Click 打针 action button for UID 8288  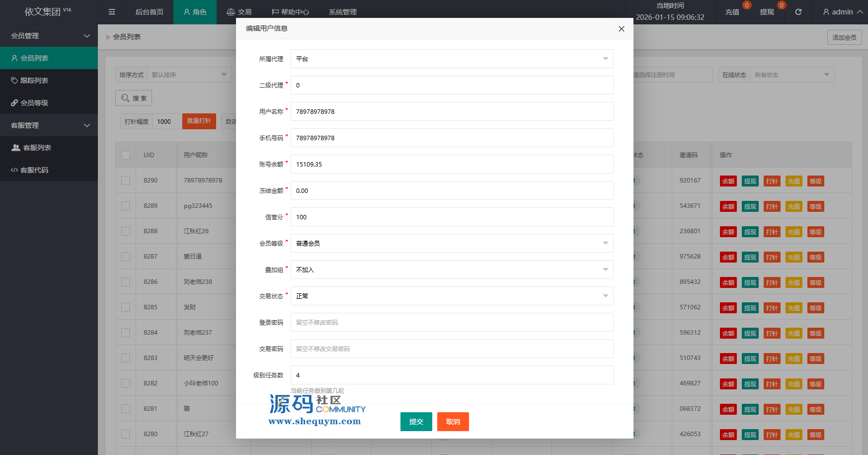(x=772, y=232)
